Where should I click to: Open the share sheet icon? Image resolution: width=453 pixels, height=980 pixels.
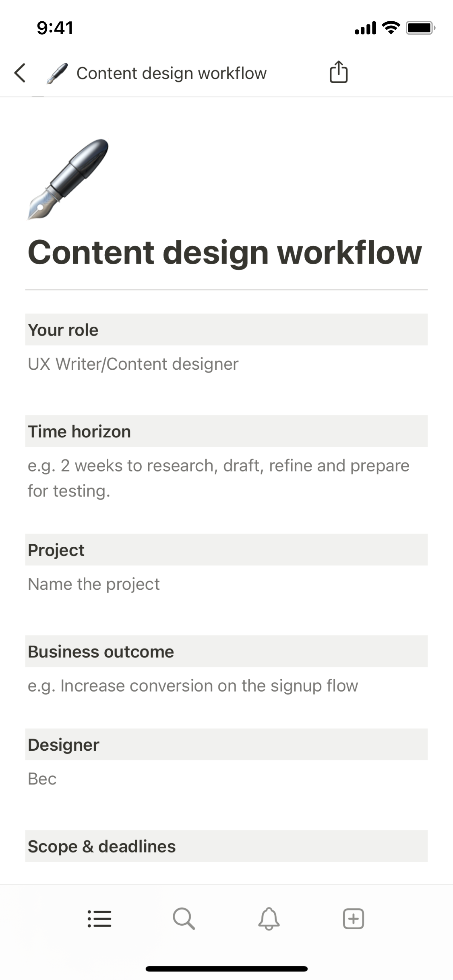click(x=339, y=72)
